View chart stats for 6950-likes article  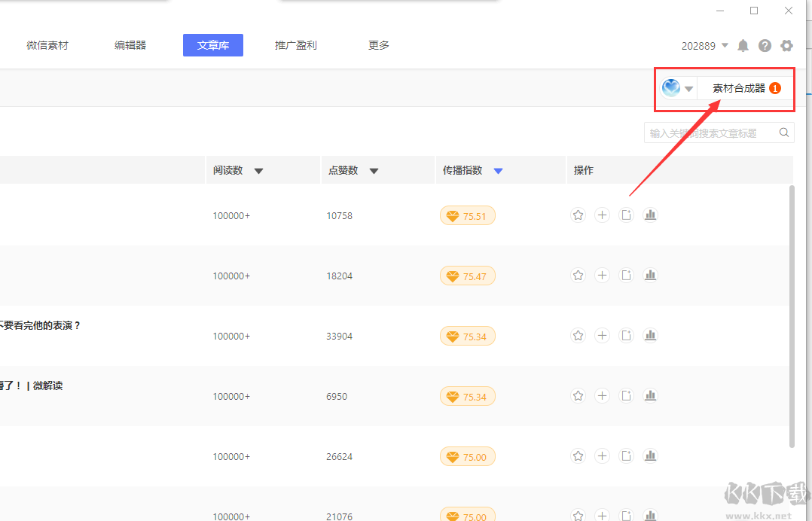[x=650, y=396]
